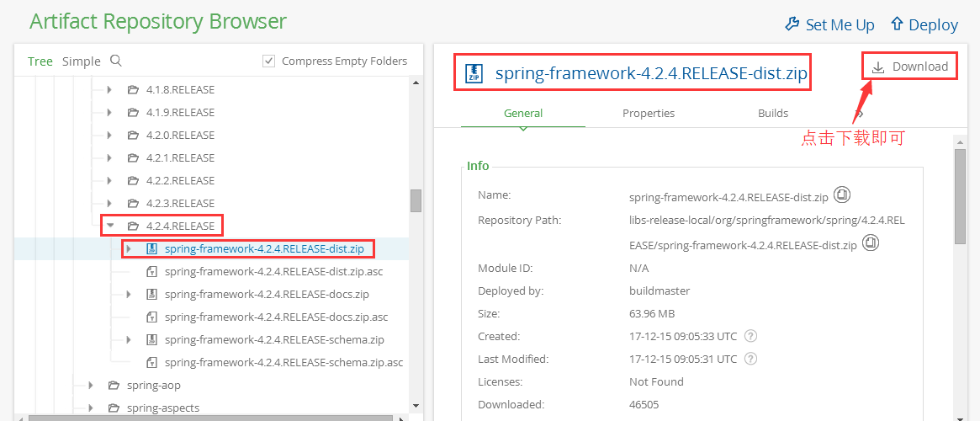Click the Download button label

pos(920,67)
